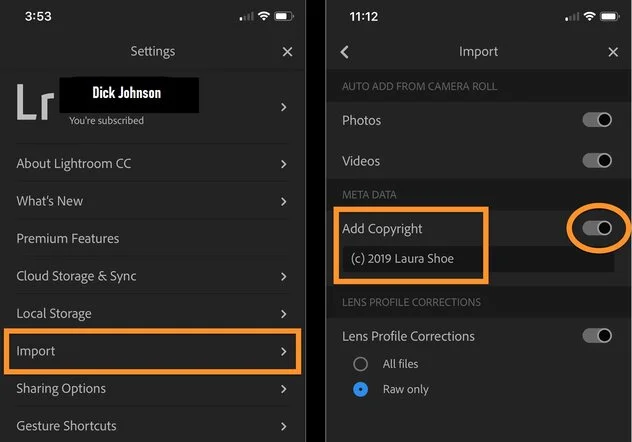Turn off Lens Profile Corrections switch
Image resolution: width=632 pixels, height=442 pixels.
tap(597, 335)
